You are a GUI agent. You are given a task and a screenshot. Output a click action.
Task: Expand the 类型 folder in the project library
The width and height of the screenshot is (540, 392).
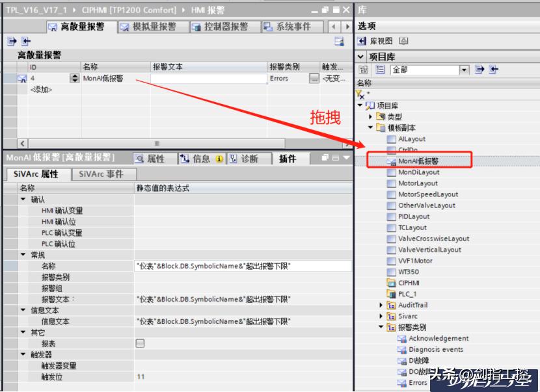click(x=369, y=116)
